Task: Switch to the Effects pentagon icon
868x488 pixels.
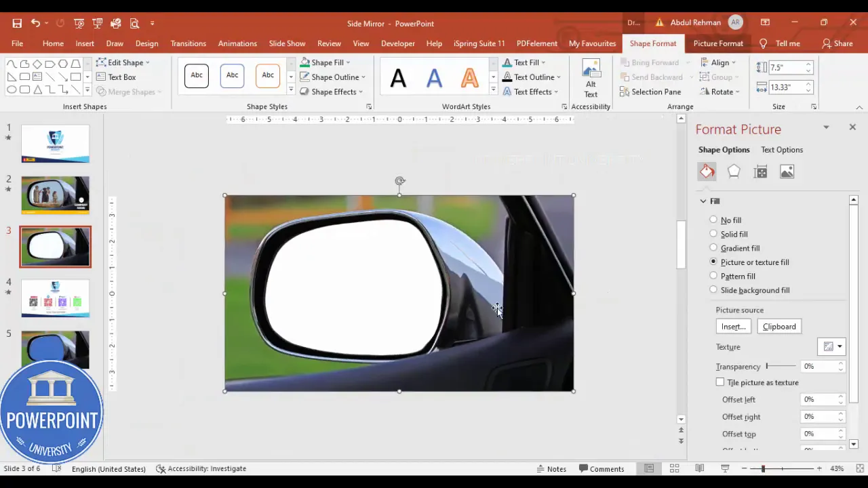Action: pos(734,171)
